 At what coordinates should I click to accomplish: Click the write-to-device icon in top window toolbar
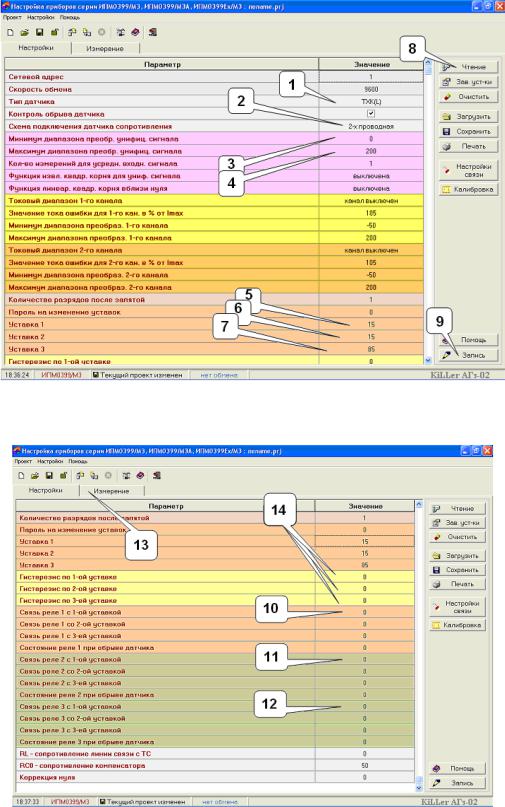click(87, 32)
